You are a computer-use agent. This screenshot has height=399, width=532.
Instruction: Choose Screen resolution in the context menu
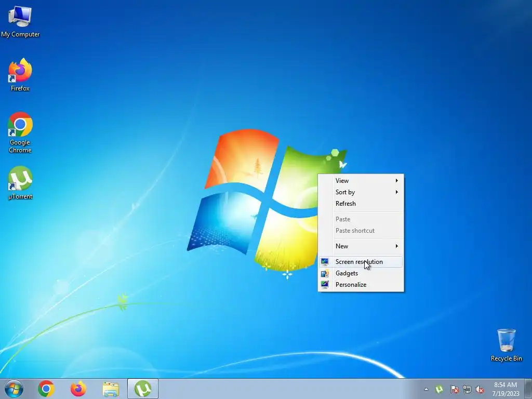[x=361, y=262]
